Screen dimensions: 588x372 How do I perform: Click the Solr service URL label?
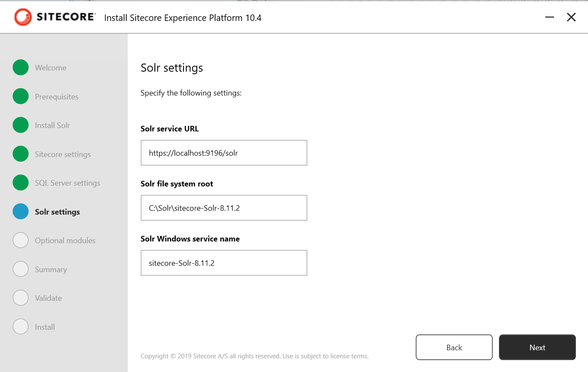(170, 129)
